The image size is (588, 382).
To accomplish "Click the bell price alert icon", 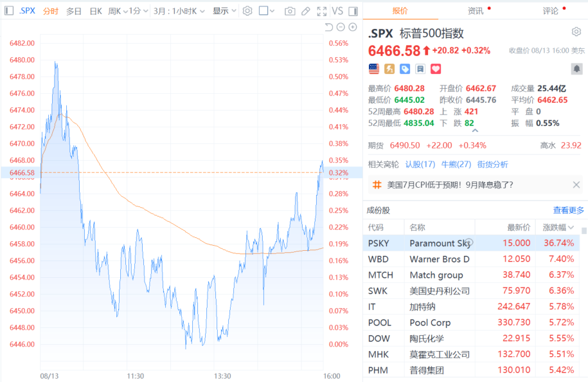I will 576,69.
